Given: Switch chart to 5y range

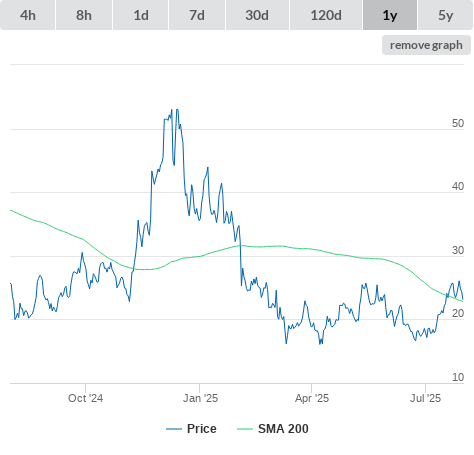Looking at the screenshot, I should pyautogui.click(x=446, y=15).
